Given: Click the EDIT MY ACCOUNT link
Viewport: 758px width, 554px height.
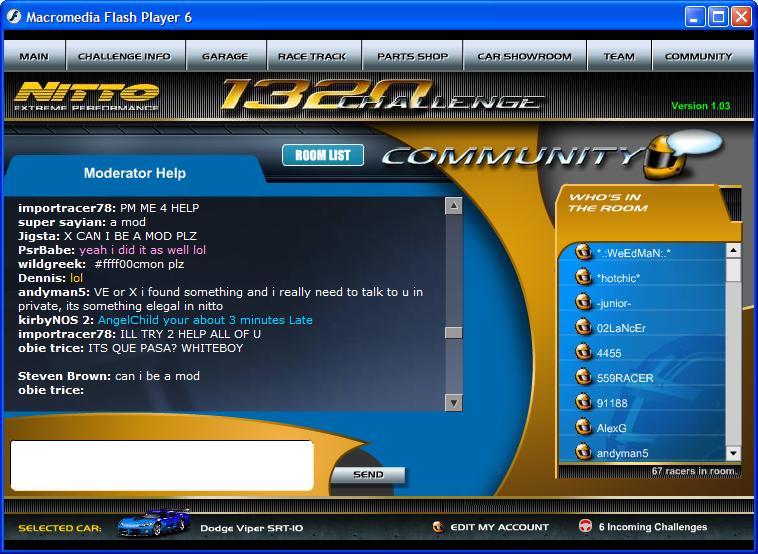Looking at the screenshot, I should pyautogui.click(x=499, y=527).
